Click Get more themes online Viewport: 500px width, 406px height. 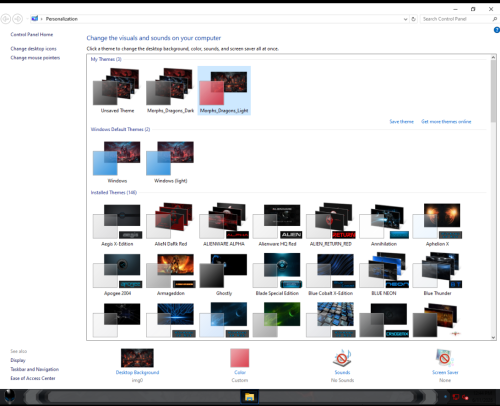click(446, 122)
